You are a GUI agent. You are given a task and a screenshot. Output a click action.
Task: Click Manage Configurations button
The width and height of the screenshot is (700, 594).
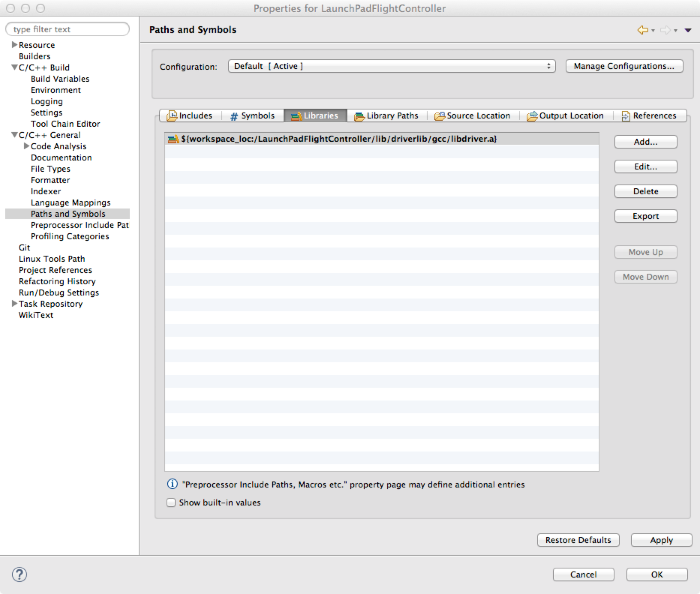[624, 66]
